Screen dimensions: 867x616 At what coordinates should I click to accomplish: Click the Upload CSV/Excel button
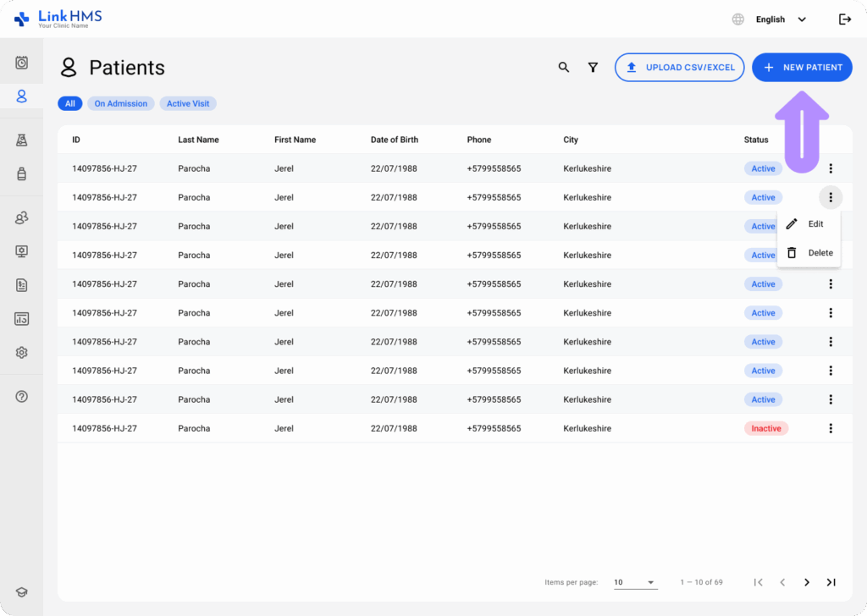[x=679, y=68]
